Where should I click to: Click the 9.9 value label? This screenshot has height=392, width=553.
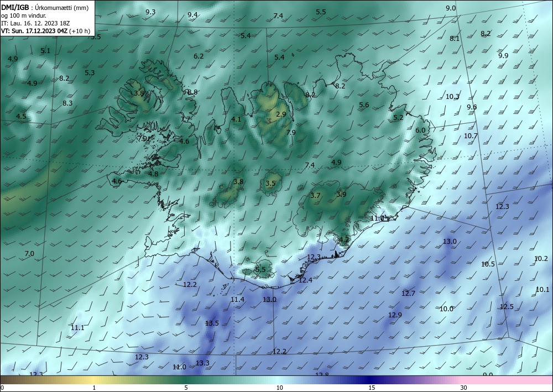pyautogui.click(x=503, y=56)
